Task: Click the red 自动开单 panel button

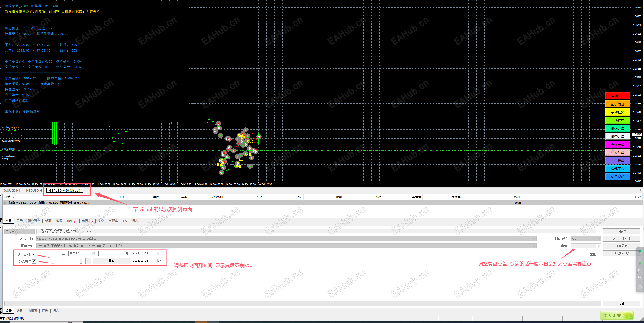Action: tap(617, 96)
